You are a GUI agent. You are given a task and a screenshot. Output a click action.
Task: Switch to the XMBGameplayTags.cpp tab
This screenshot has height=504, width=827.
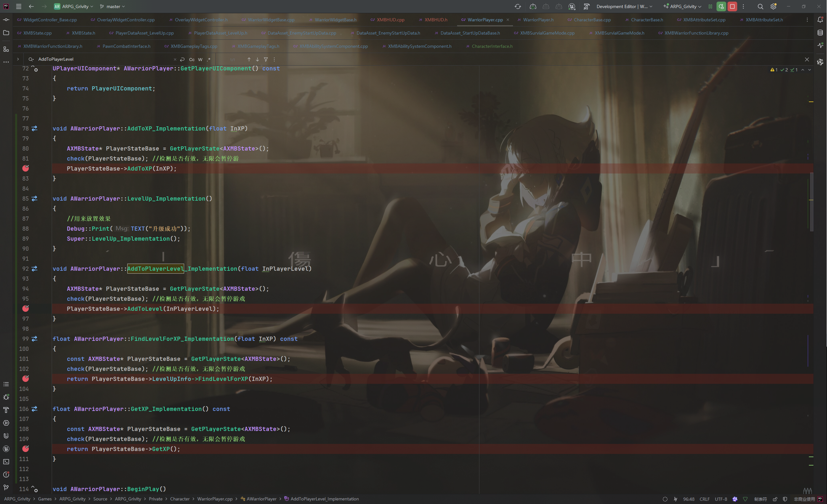(191, 46)
